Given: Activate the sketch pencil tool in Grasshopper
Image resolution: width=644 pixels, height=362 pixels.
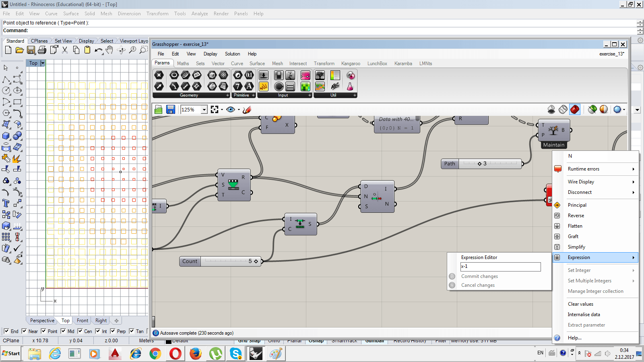Looking at the screenshot, I should tap(247, 109).
